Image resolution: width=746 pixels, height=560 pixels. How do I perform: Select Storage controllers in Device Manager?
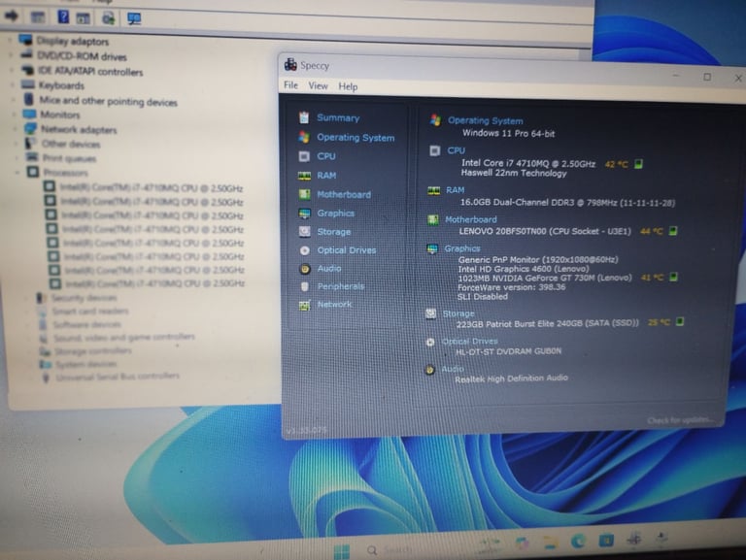click(93, 351)
